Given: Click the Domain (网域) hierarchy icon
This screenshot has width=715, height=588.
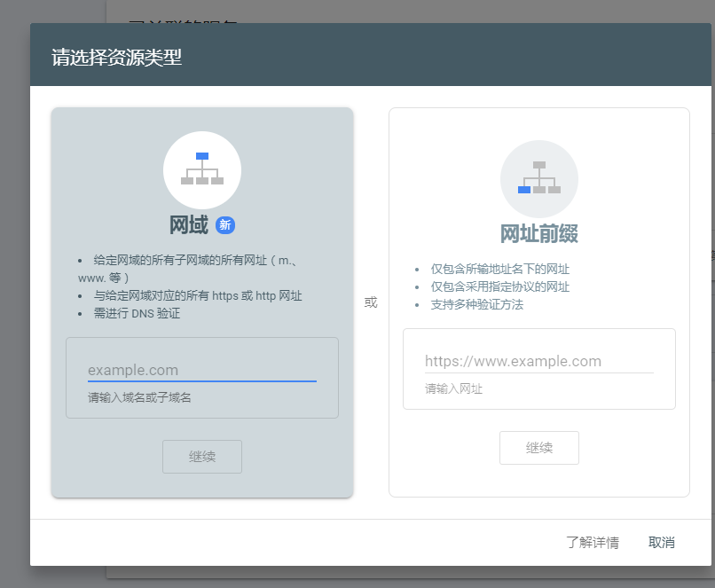Looking at the screenshot, I should coord(201,169).
